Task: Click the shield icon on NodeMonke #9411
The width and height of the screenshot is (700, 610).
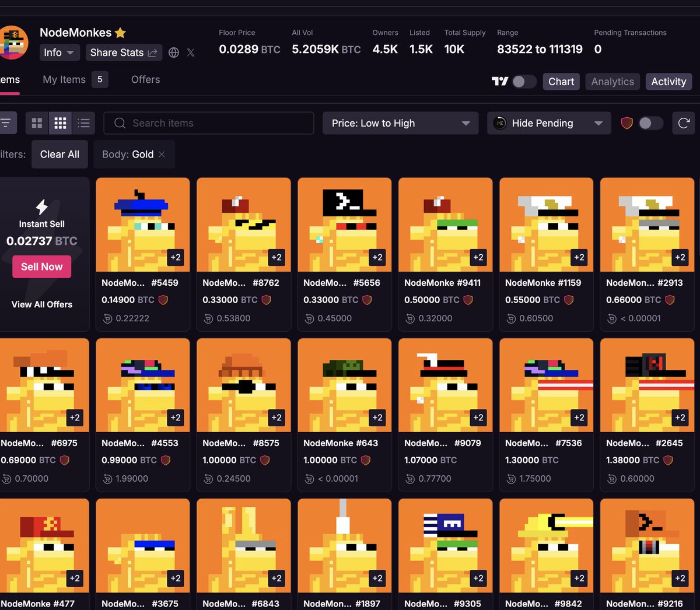Action: [x=468, y=300]
